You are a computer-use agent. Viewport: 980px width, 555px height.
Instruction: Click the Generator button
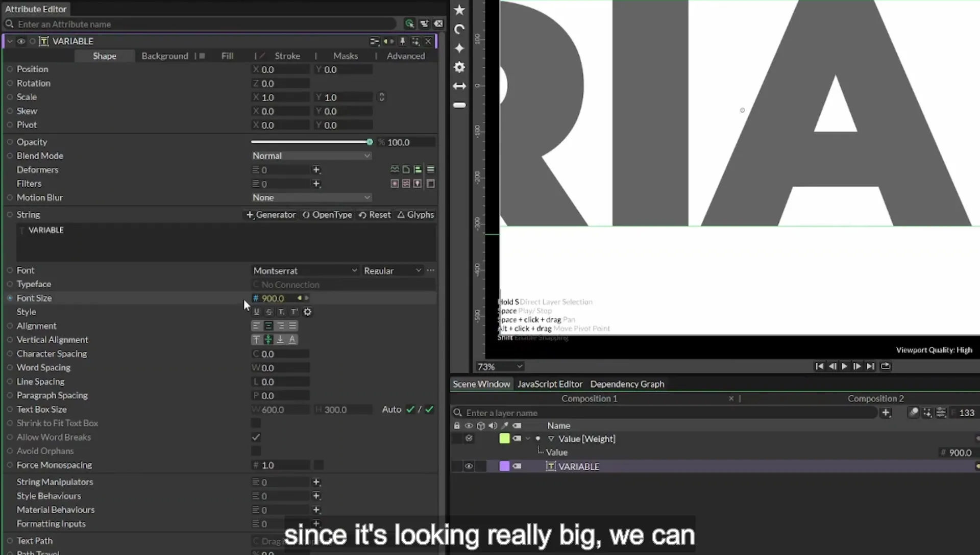tap(271, 215)
